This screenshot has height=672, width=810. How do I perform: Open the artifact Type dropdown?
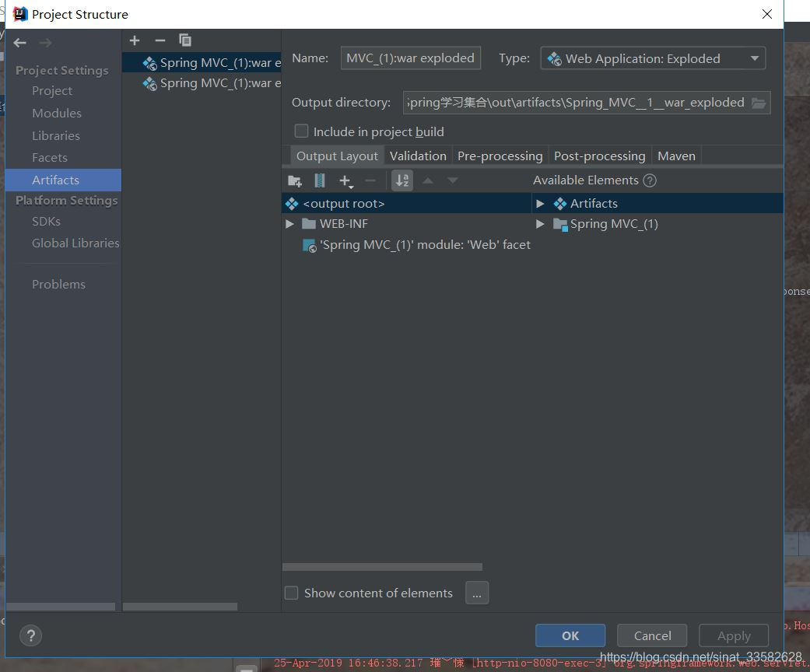click(x=653, y=58)
